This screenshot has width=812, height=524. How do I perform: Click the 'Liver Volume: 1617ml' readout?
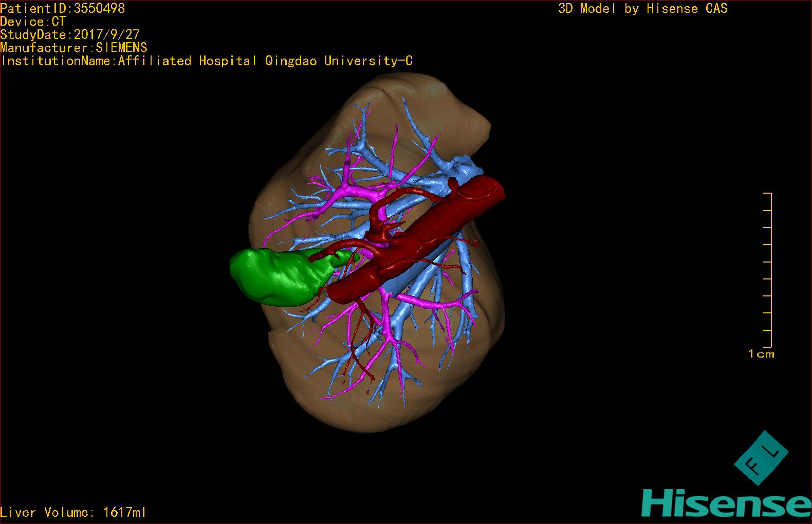click(x=73, y=512)
